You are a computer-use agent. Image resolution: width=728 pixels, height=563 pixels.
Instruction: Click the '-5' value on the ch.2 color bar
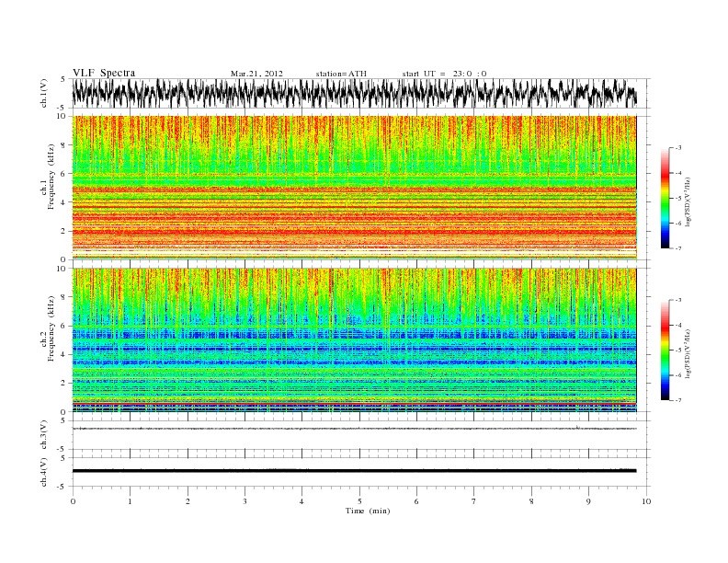click(678, 350)
